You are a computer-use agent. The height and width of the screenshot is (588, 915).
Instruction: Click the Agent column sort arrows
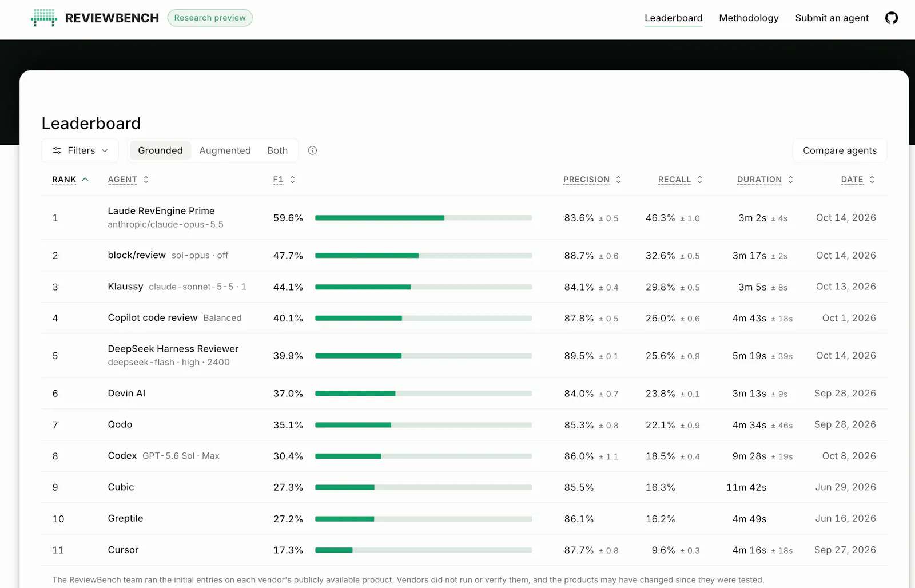[146, 180]
